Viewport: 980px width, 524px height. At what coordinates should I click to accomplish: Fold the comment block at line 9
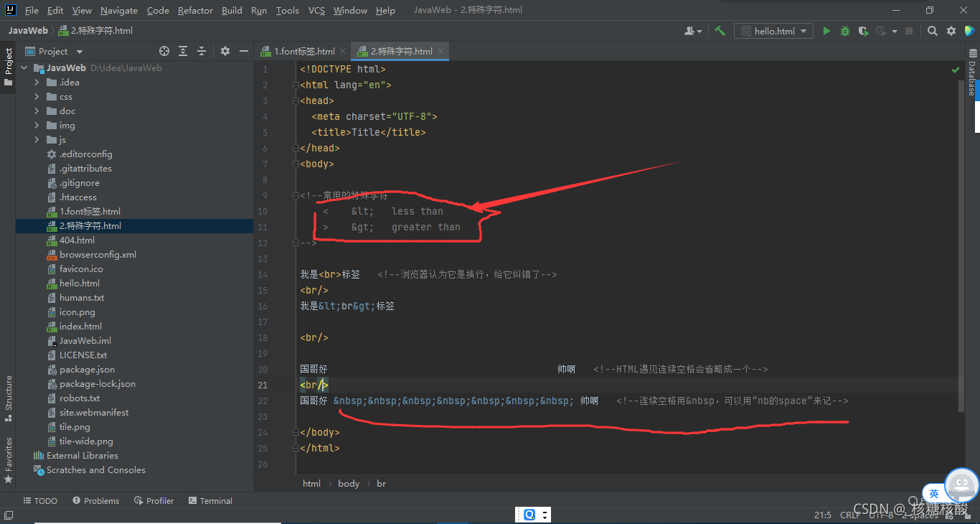click(x=295, y=196)
